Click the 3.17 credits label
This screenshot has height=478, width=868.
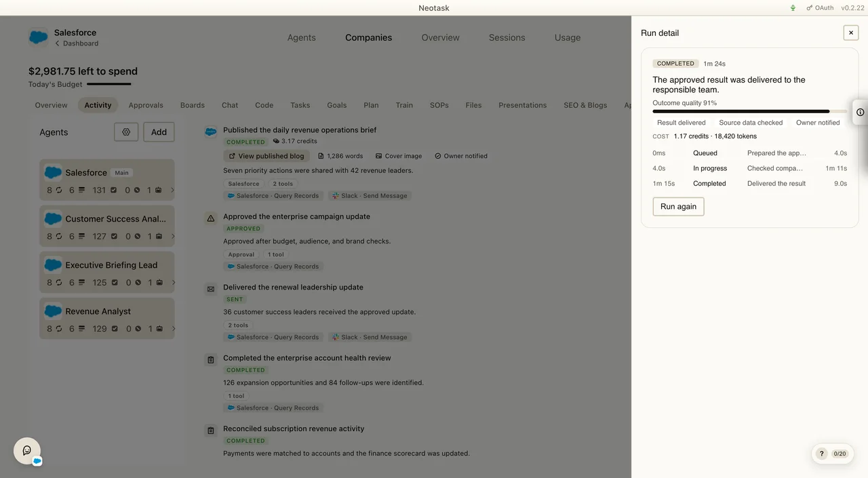point(295,141)
